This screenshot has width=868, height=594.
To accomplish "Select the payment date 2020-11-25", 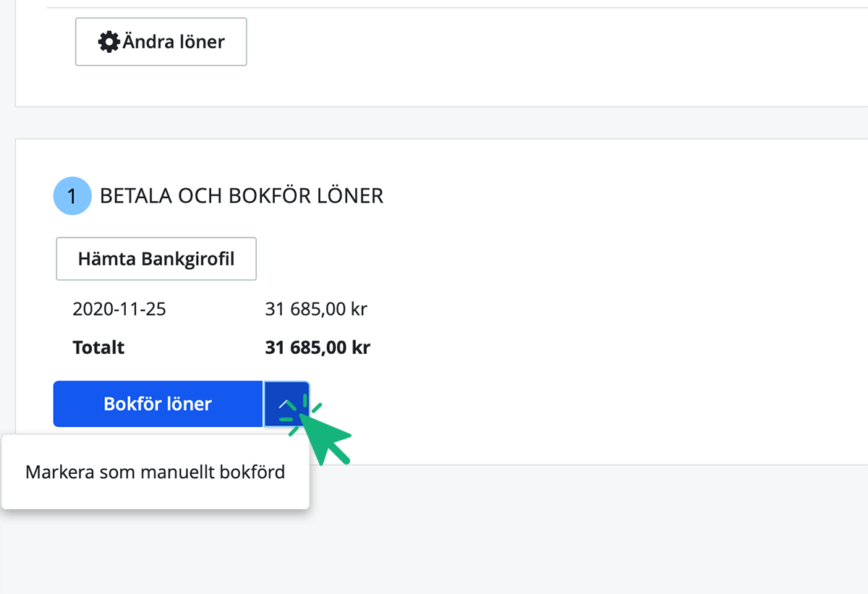I will point(119,309).
